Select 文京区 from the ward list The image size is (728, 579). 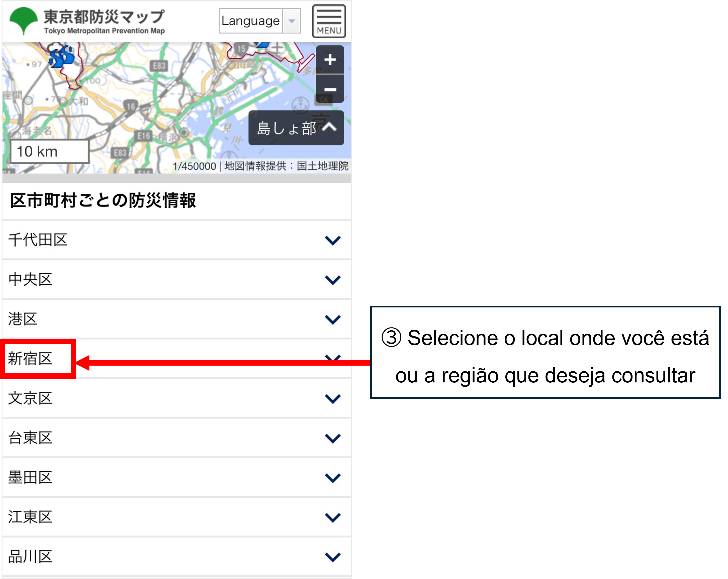(x=30, y=398)
